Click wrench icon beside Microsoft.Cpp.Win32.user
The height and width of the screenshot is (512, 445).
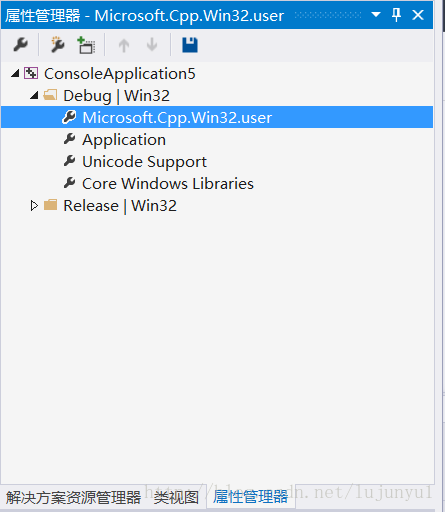[x=69, y=117]
